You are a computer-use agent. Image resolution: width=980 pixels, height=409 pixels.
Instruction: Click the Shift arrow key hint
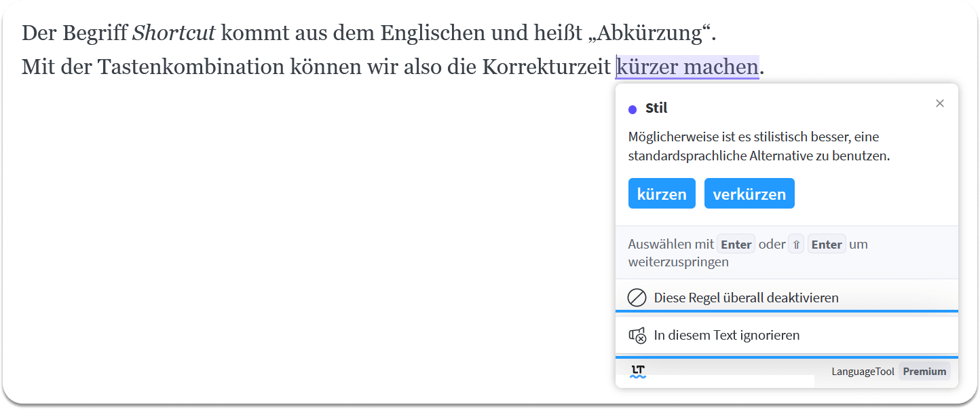pos(797,245)
